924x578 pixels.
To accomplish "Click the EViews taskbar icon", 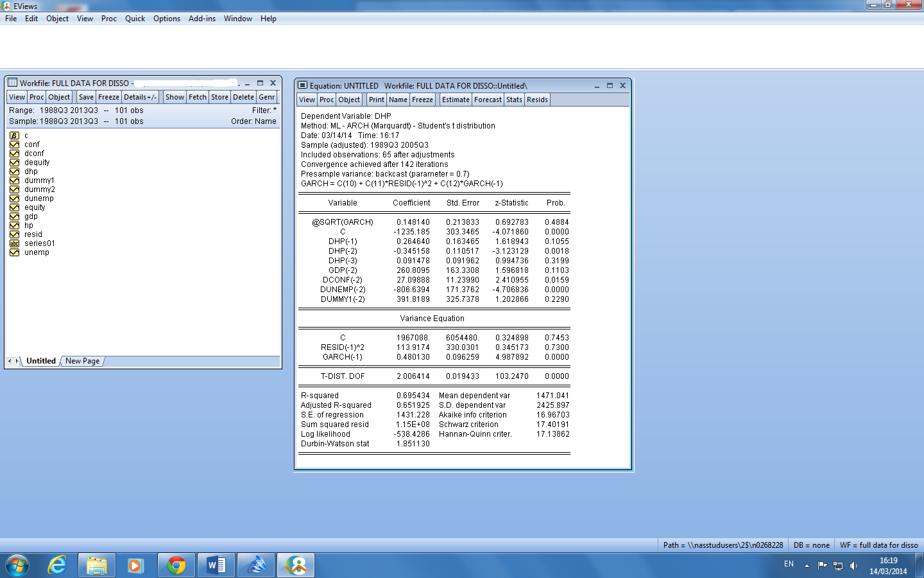I will tap(296, 565).
